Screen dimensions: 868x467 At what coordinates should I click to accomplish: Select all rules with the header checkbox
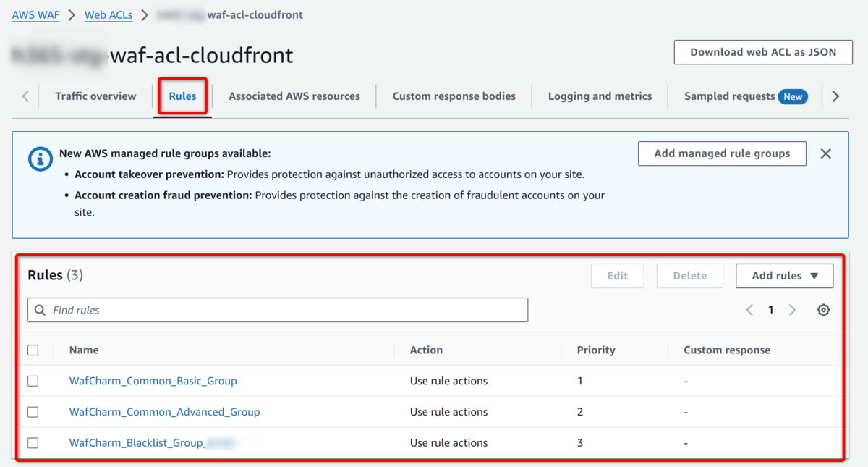[x=33, y=350]
